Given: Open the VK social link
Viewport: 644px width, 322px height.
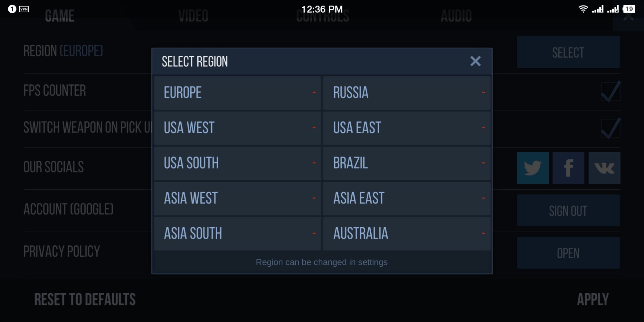Looking at the screenshot, I should (604, 168).
